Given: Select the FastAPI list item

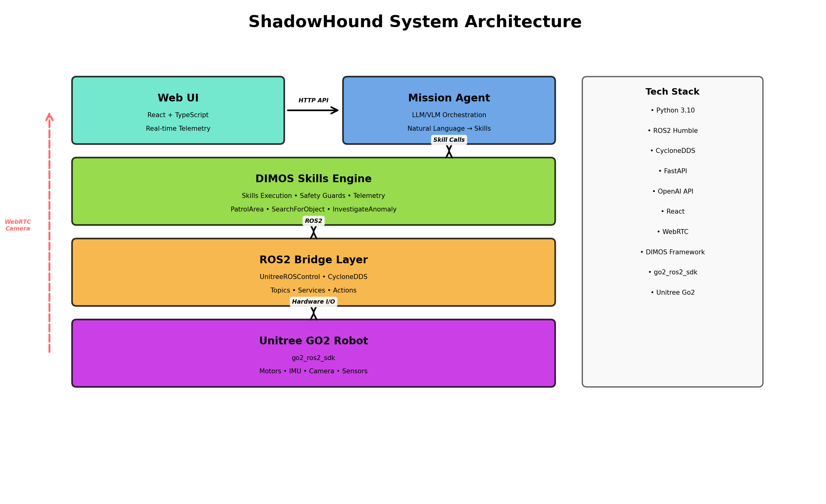Looking at the screenshot, I should coord(675,171).
